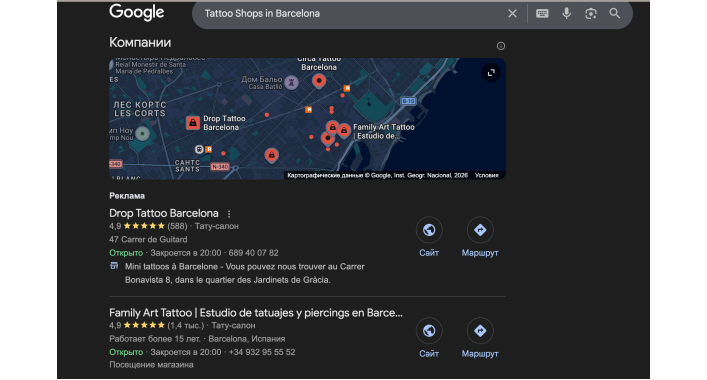Click the info icon next to Компании
Image resolution: width=707 pixels, height=380 pixels.
[x=500, y=46]
